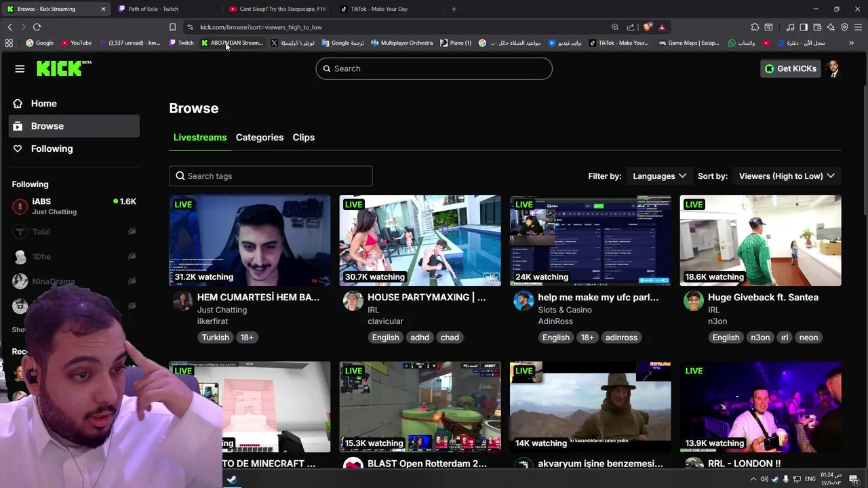Open the hamburger sidebar menu
The image size is (868, 488).
click(x=20, y=68)
